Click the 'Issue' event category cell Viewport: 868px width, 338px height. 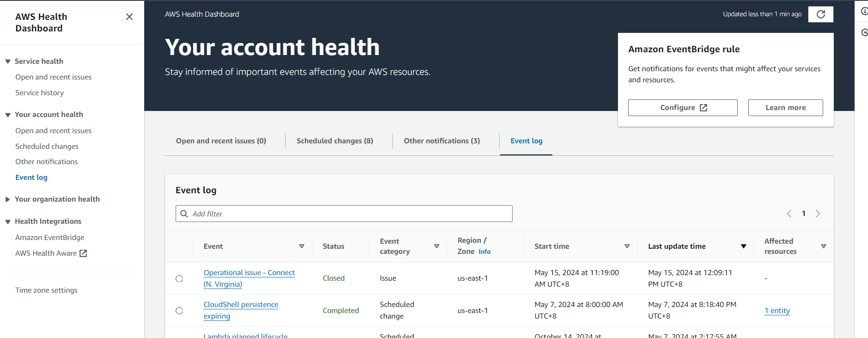pos(388,278)
